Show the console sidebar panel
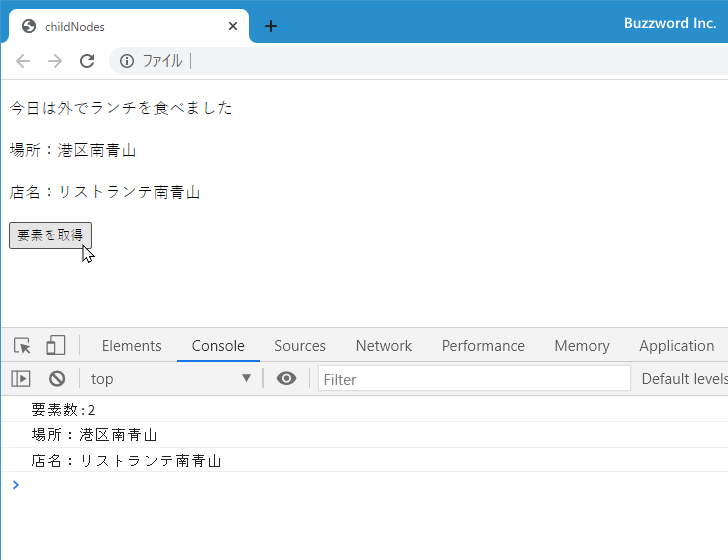 (x=21, y=379)
